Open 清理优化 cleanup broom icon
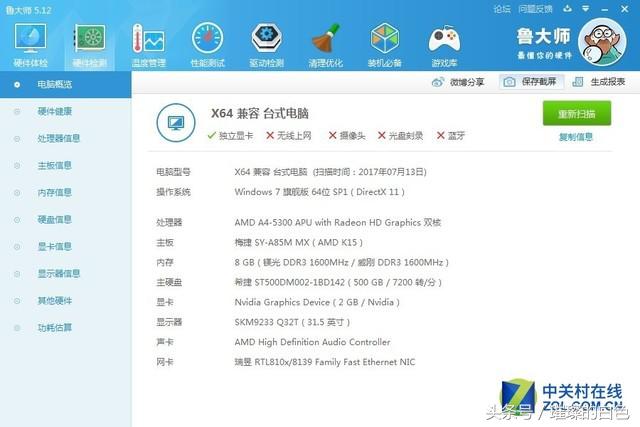Viewport: 640px width, 427px height. click(325, 44)
